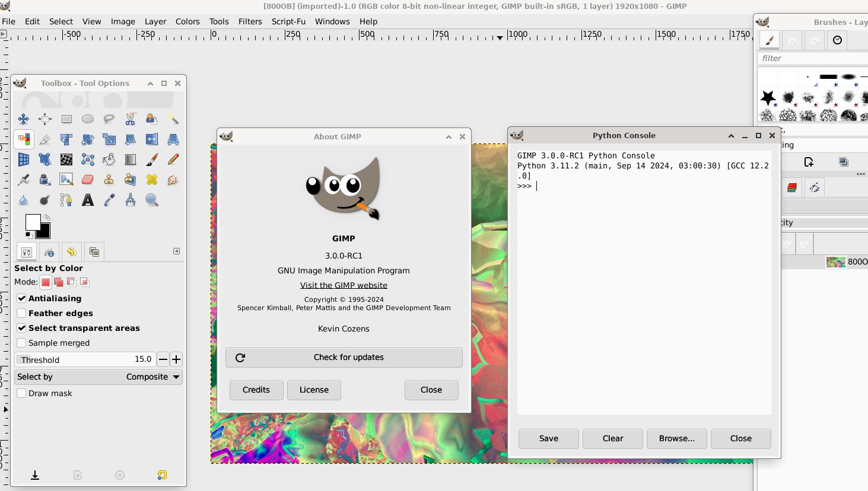This screenshot has height=491, width=868.
Task: Choose the Eraser tool
Action: [x=88, y=180]
